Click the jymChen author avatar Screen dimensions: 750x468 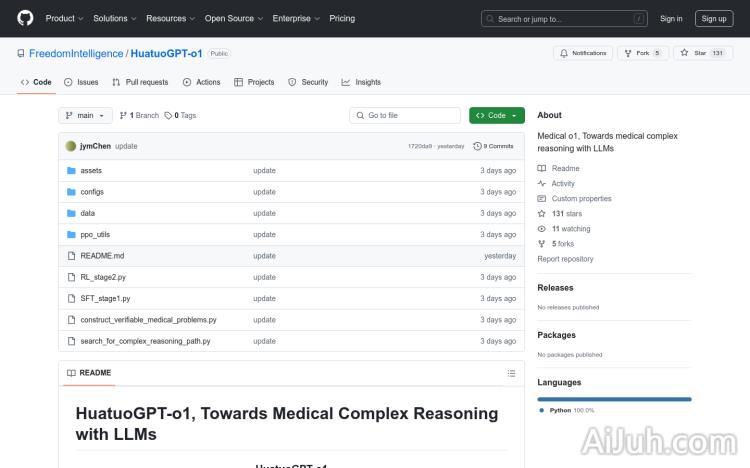coord(71,146)
